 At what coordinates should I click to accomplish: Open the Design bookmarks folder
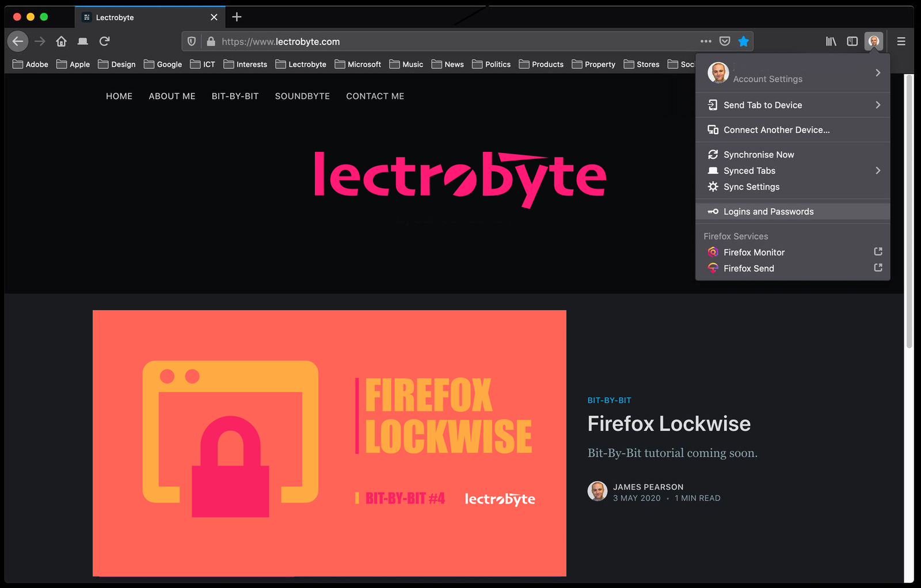[117, 64]
